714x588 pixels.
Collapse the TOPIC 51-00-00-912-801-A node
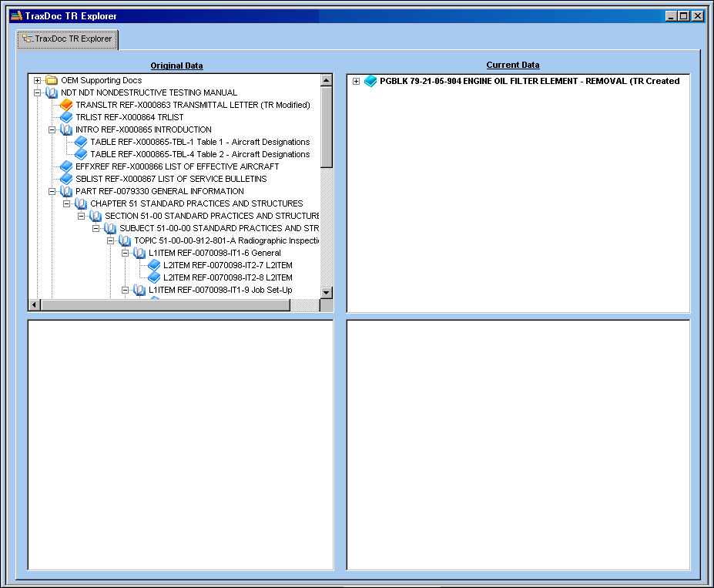tap(110, 240)
